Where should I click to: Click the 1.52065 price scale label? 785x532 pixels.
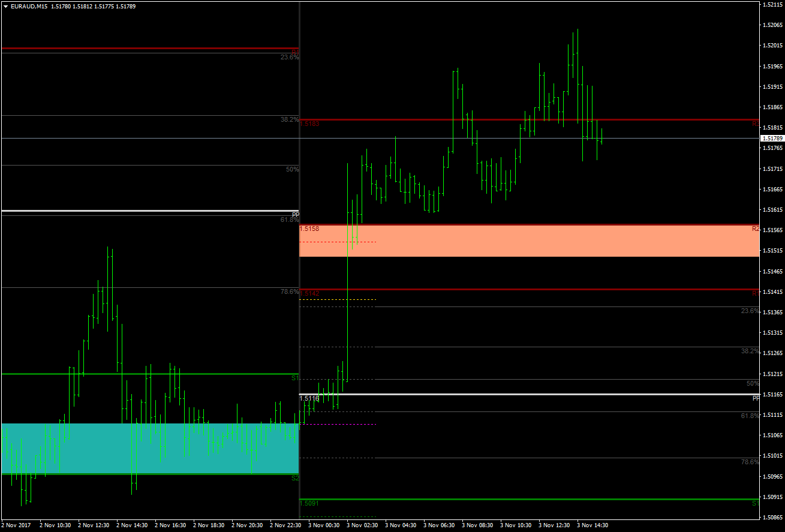point(772,25)
